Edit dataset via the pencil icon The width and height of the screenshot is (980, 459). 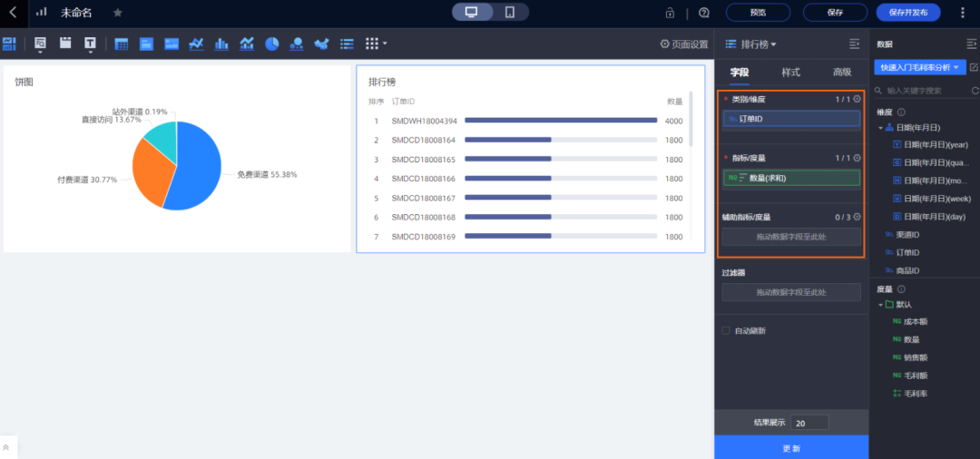point(973,66)
